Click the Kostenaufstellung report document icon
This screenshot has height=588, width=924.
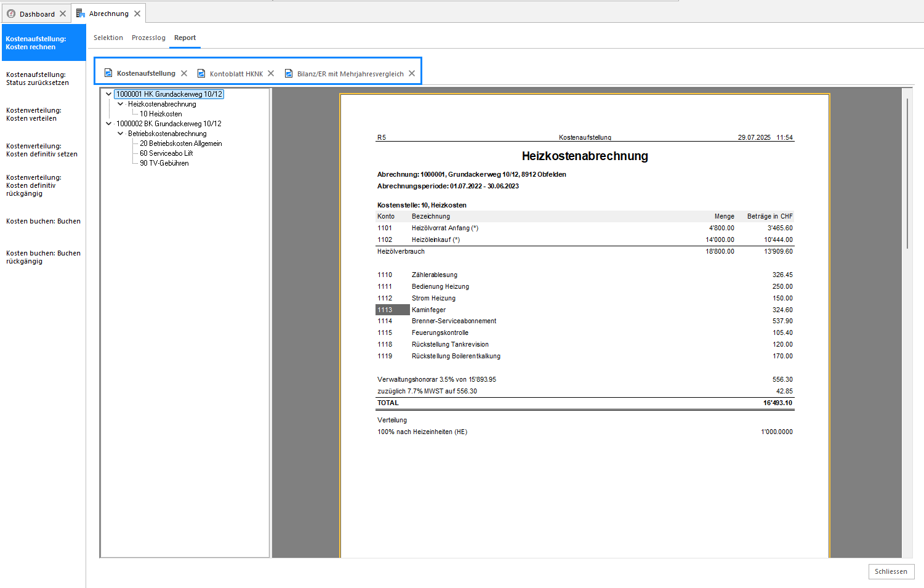[108, 73]
